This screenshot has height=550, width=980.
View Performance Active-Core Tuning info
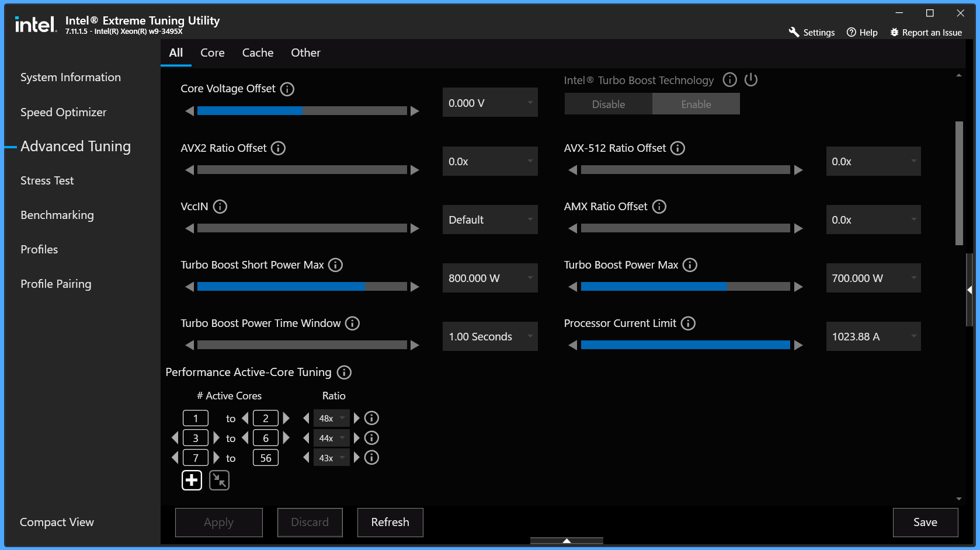coord(345,373)
